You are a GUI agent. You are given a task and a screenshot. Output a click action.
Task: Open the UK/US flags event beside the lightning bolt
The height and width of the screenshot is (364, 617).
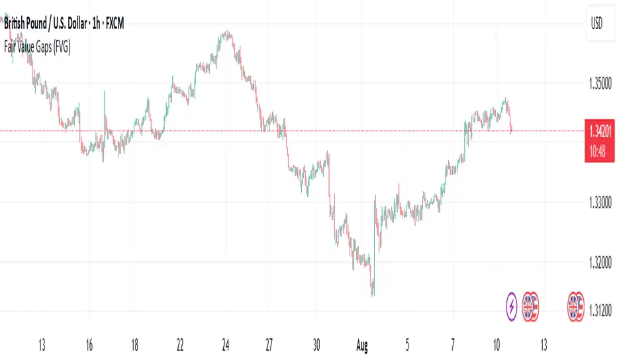(x=531, y=307)
